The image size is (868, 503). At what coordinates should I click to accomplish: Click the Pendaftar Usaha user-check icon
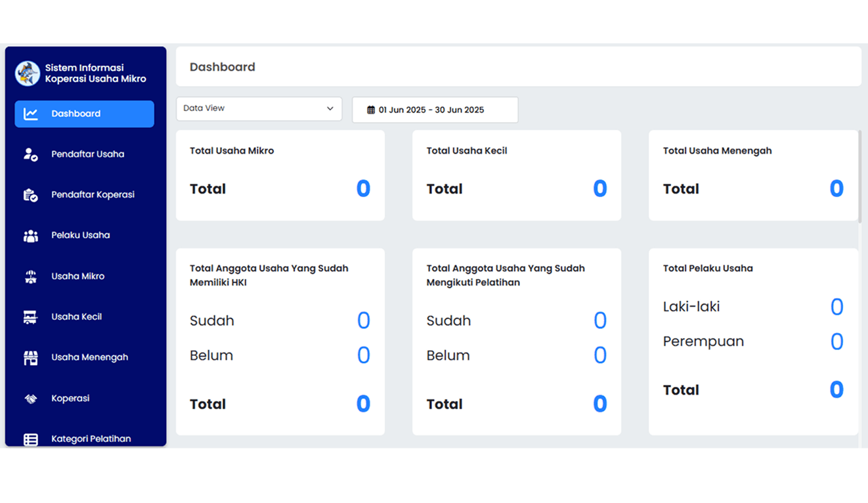[x=31, y=154]
